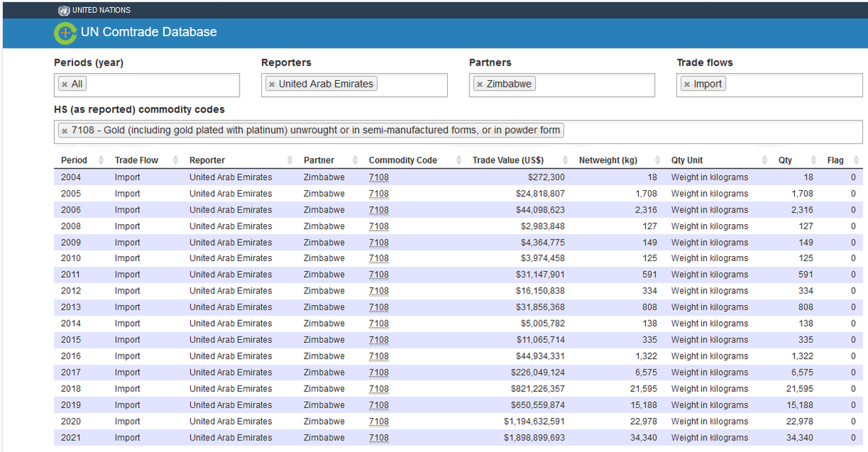Sort table by Period column arrows
Image resolution: width=868 pixels, height=452 pixels.
[101, 160]
